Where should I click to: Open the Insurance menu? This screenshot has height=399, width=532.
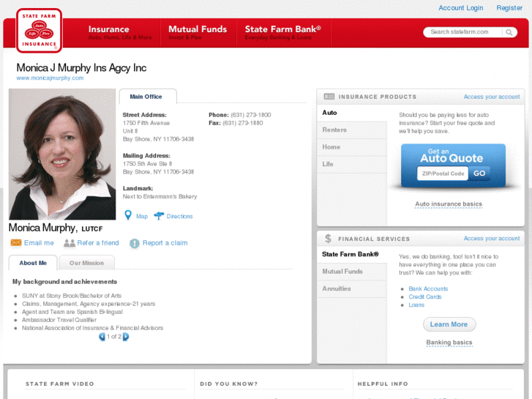coord(120,33)
